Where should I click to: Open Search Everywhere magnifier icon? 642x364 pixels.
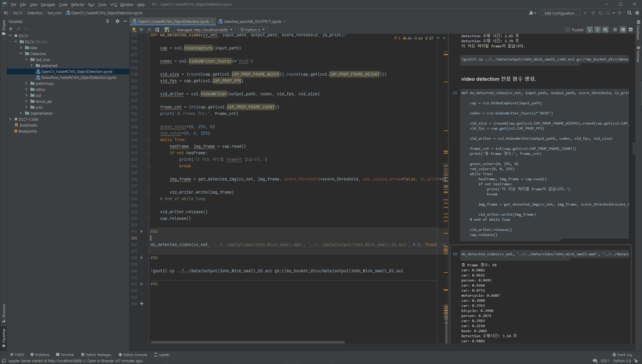coord(629,13)
